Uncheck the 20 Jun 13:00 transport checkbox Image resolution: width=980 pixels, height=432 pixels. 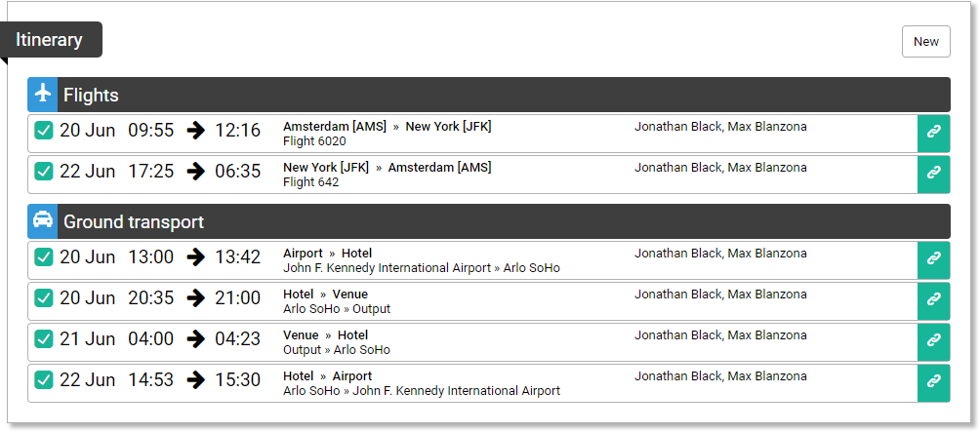(x=43, y=256)
